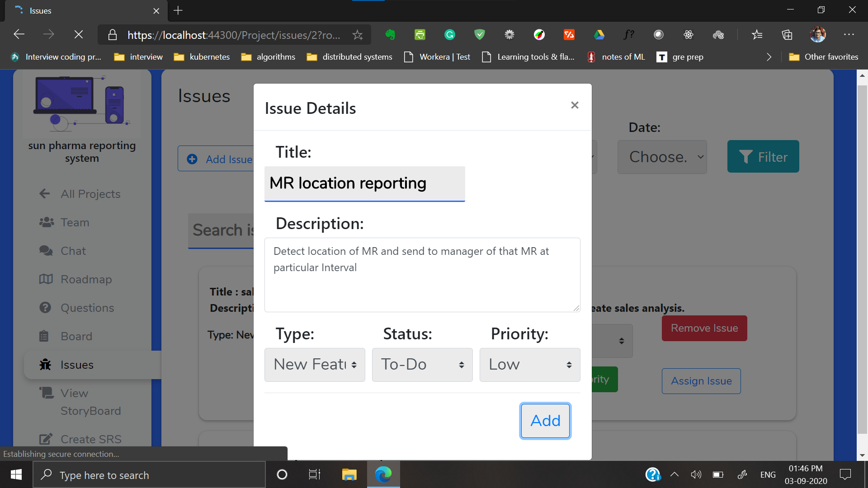Add this page to favorites star icon

click(x=358, y=35)
